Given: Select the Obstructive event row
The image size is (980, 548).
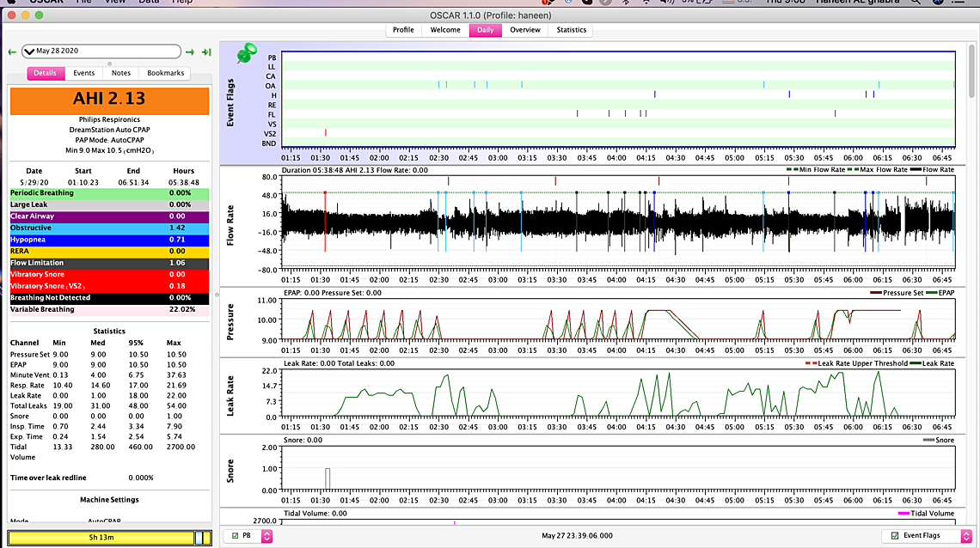Looking at the screenshot, I should pos(110,228).
